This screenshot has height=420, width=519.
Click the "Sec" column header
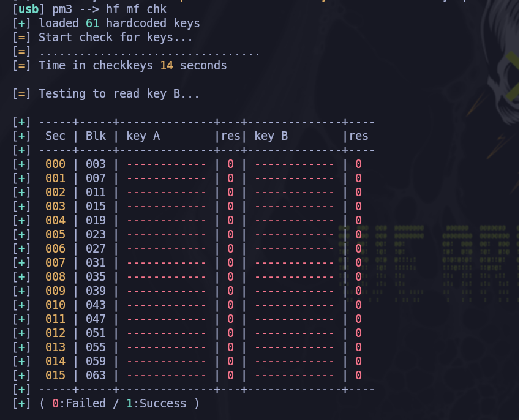tap(55, 136)
